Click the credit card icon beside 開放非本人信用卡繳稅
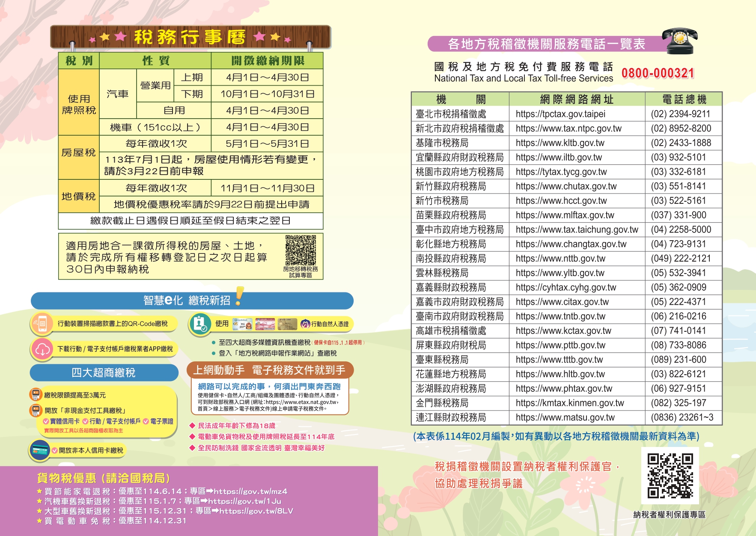The image size is (756, 536). click(x=40, y=450)
